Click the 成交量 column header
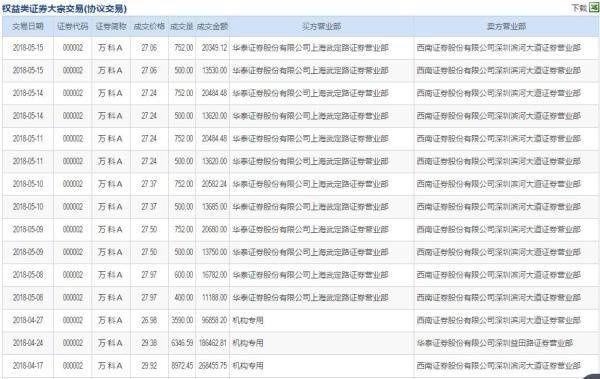This screenshot has height=379, width=600. click(182, 26)
